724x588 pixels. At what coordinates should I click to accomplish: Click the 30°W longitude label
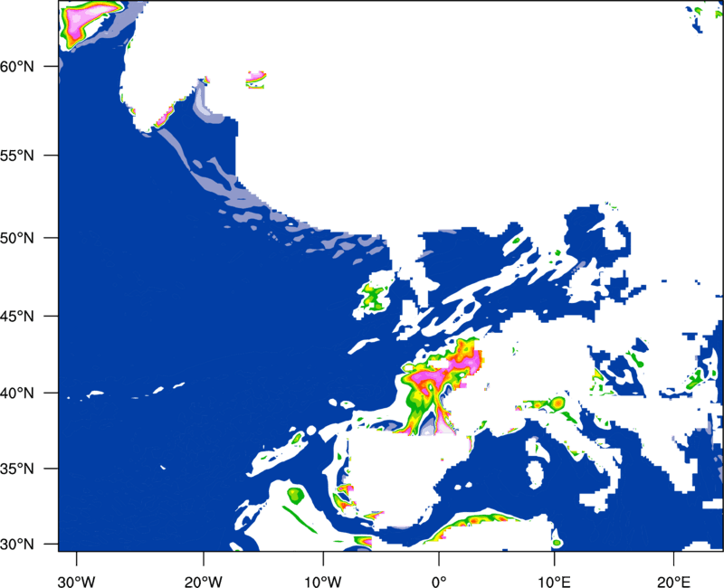click(x=76, y=582)
